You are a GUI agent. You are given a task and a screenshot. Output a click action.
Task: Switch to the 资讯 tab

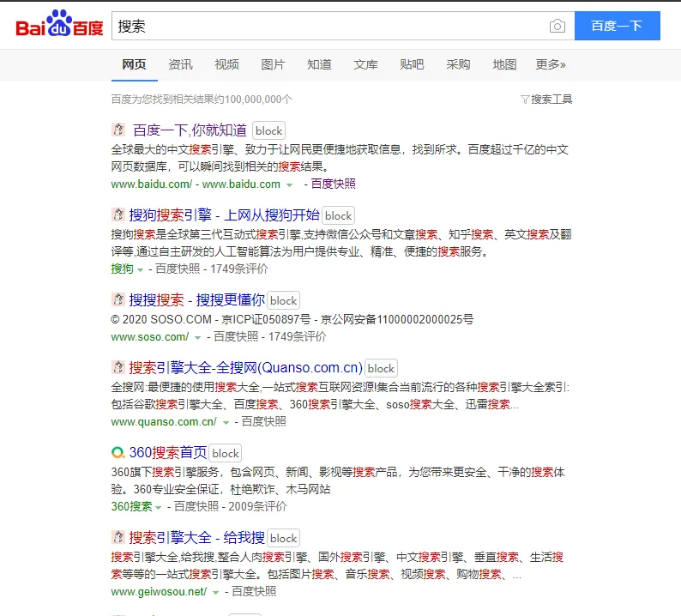click(180, 64)
